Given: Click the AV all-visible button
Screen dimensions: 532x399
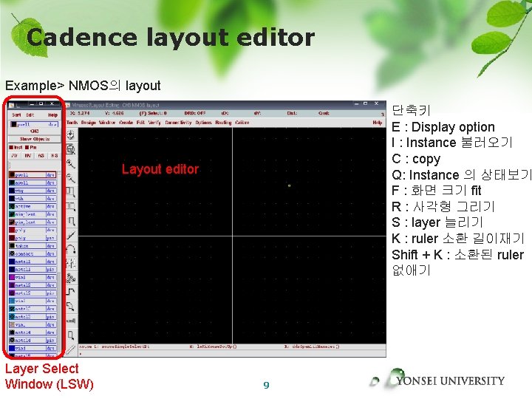Looking at the screenshot, I should [x=15, y=156].
